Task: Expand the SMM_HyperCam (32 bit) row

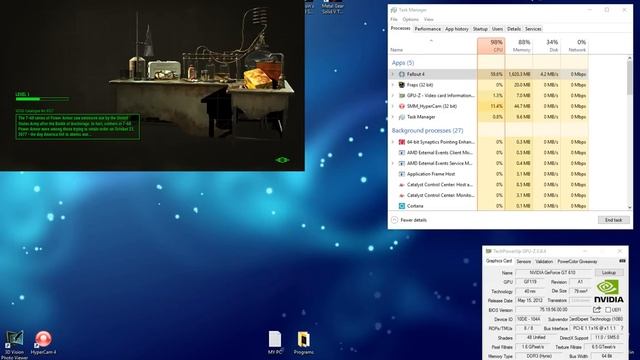Action: click(393, 106)
